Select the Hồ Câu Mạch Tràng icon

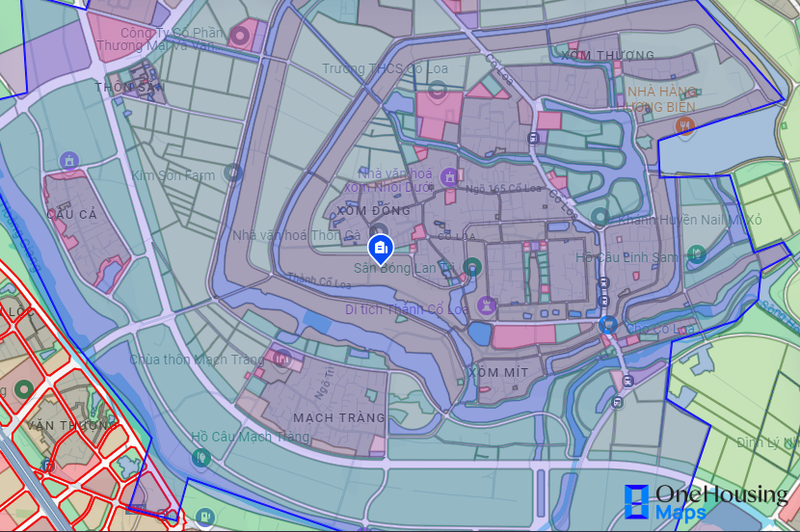pos(201,458)
